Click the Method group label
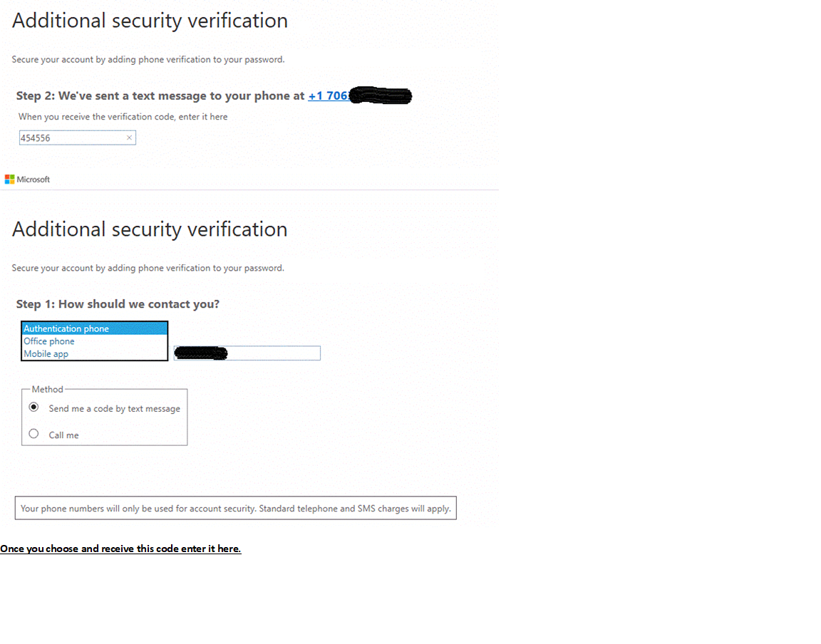The image size is (821, 644). click(47, 389)
